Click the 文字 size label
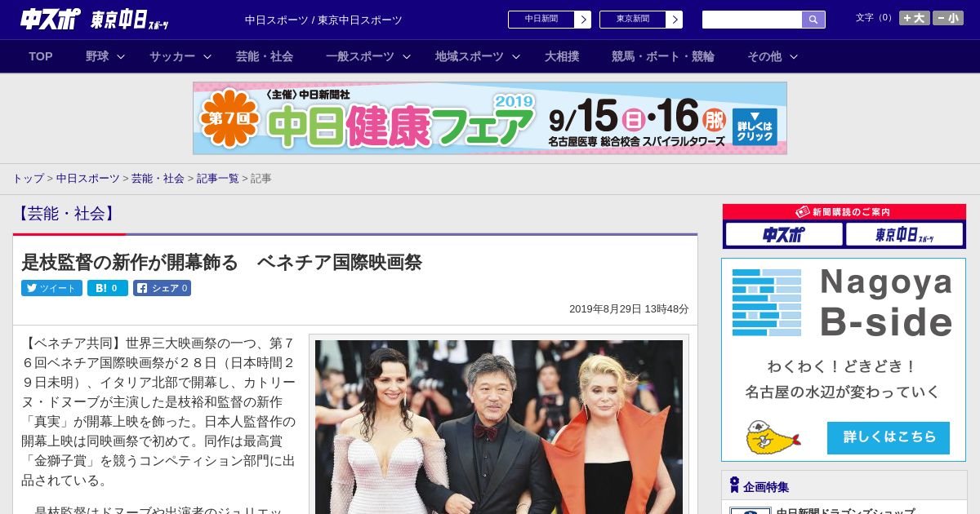Viewport: 980px width, 514px height. [x=875, y=17]
